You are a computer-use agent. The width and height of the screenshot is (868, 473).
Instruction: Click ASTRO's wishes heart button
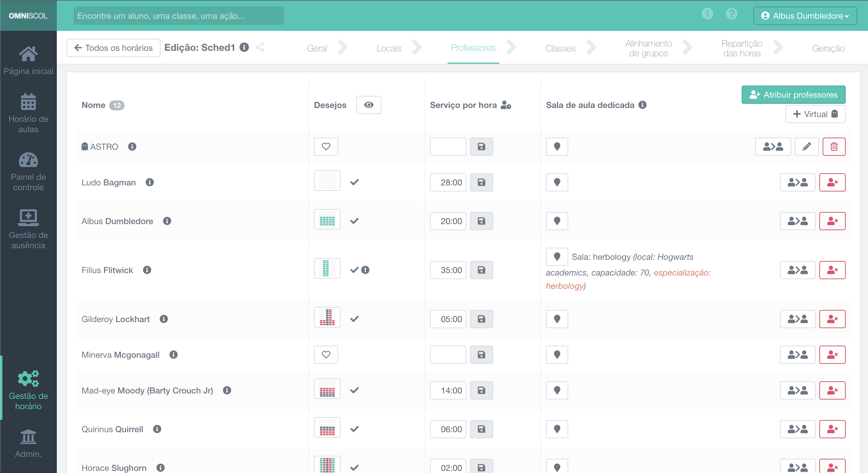[326, 147]
